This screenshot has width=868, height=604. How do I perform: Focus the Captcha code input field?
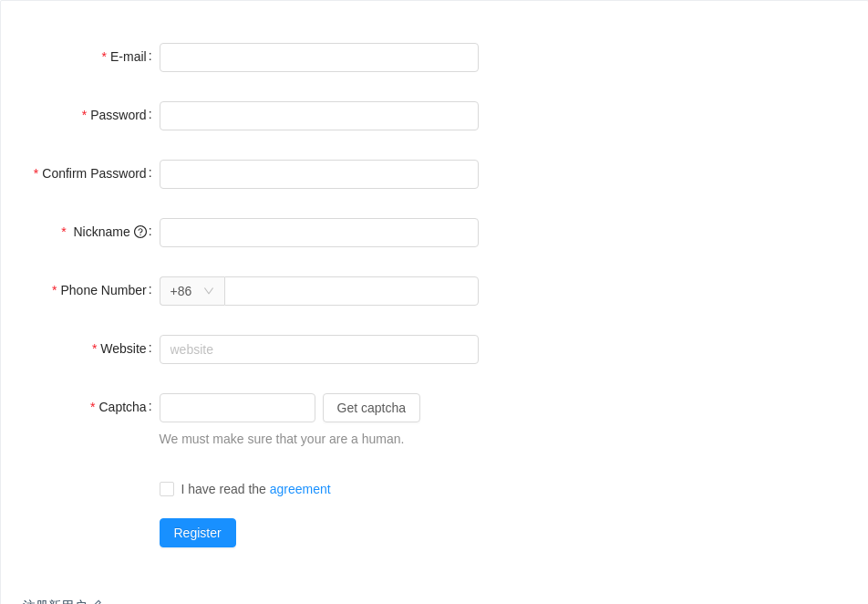237,408
